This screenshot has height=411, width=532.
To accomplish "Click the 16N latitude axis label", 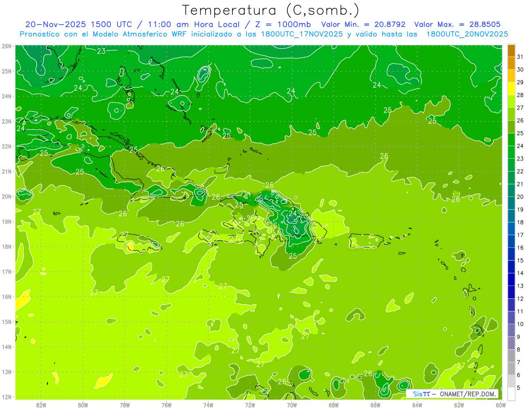I will [x=7, y=297].
